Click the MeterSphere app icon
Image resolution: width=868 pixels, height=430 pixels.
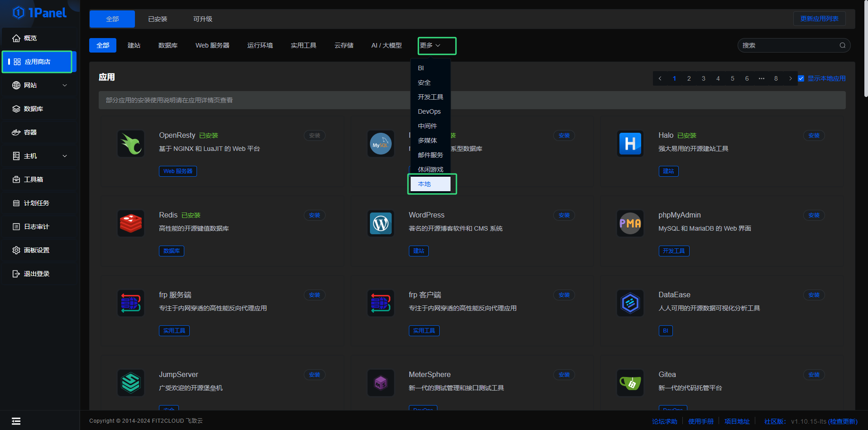(381, 383)
